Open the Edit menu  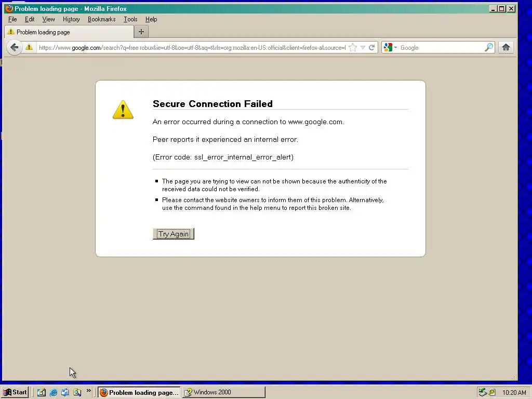click(x=30, y=19)
